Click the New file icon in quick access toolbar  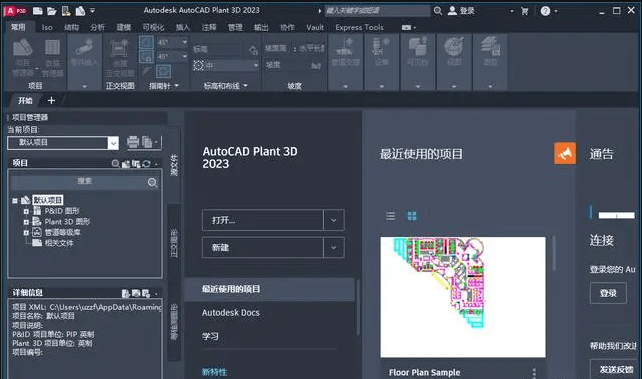point(38,11)
